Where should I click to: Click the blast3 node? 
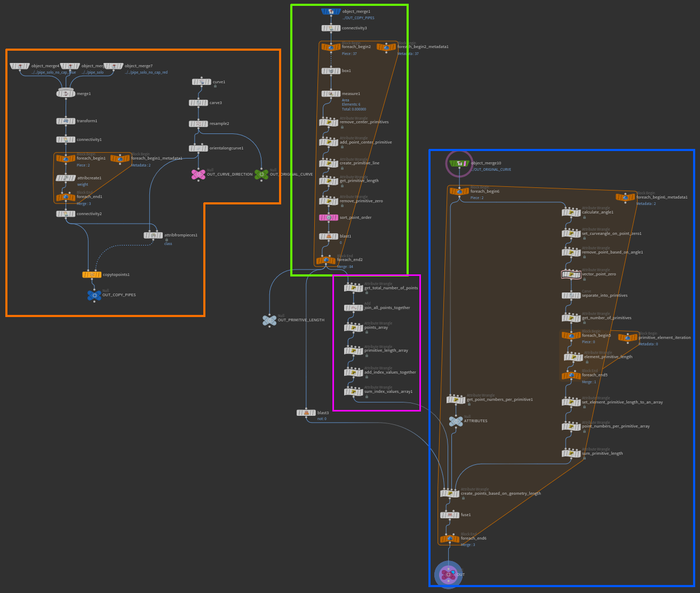306,413
